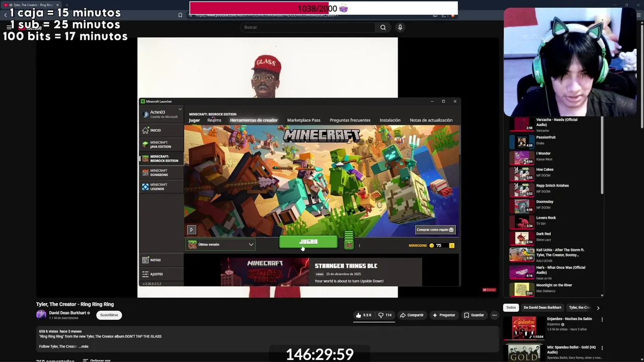This screenshot has height=362, width=644.
Task: Play the banner trailer with the small play button
Action: click(x=191, y=230)
